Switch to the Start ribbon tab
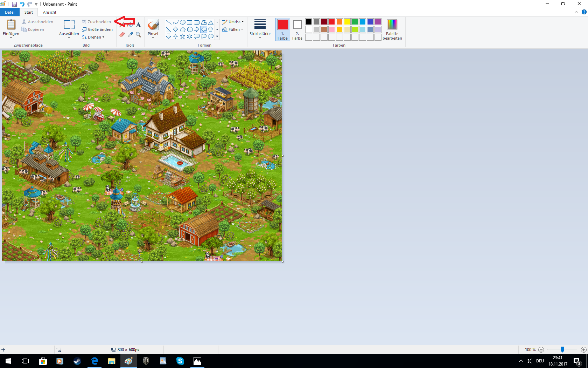The width and height of the screenshot is (588, 368). [29, 12]
